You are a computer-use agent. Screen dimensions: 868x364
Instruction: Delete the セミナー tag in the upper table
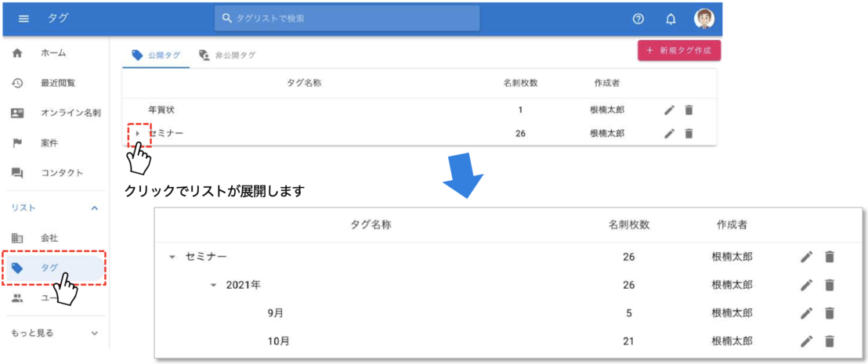click(689, 133)
